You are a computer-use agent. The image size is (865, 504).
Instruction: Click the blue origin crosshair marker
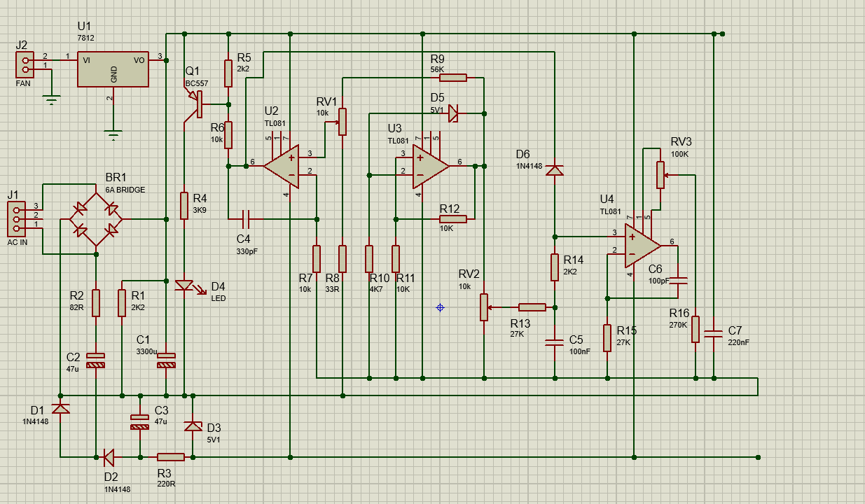440,307
